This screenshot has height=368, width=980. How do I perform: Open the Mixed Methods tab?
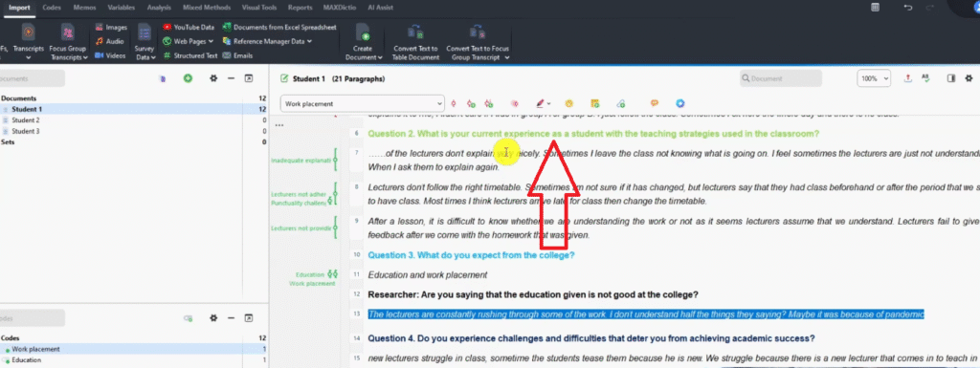click(207, 8)
